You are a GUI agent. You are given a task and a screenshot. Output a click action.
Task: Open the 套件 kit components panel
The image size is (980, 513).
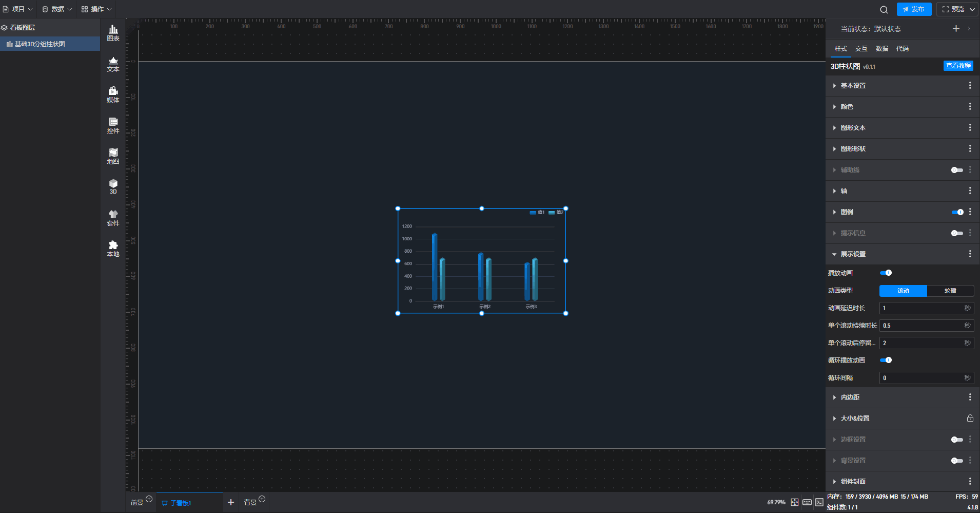[113, 218]
